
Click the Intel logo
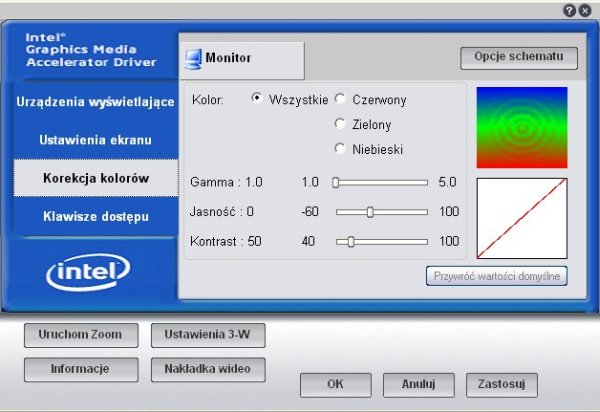click(x=88, y=272)
